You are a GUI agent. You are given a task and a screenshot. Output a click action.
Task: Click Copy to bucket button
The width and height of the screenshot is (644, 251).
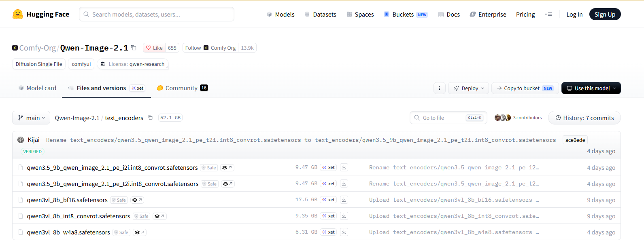(525, 88)
